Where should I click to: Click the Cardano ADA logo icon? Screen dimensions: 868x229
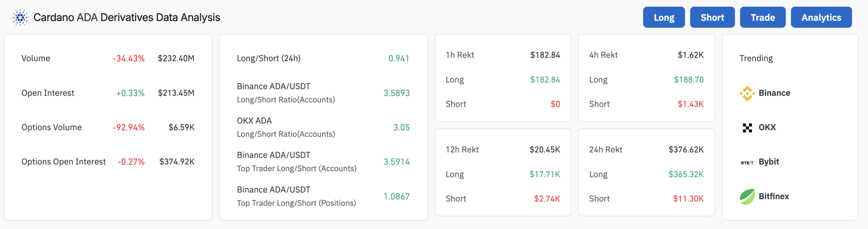[20, 17]
